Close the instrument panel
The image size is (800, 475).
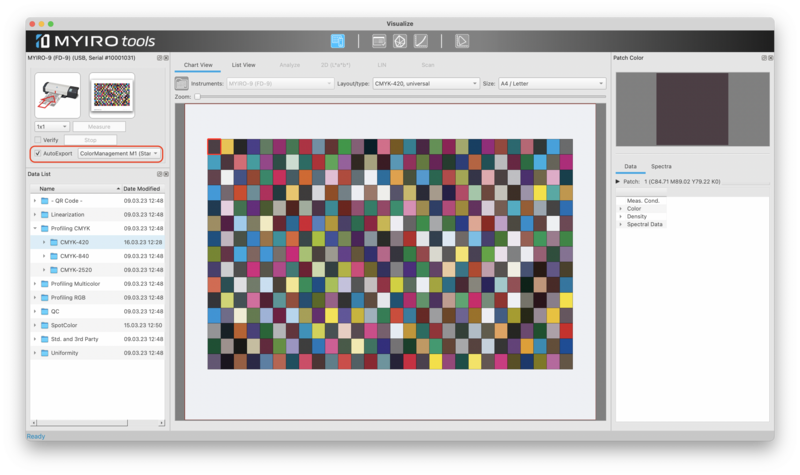[166, 58]
